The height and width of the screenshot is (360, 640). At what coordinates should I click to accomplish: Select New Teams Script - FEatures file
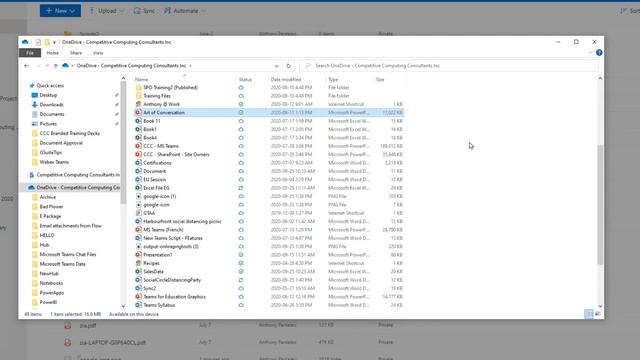173,238
